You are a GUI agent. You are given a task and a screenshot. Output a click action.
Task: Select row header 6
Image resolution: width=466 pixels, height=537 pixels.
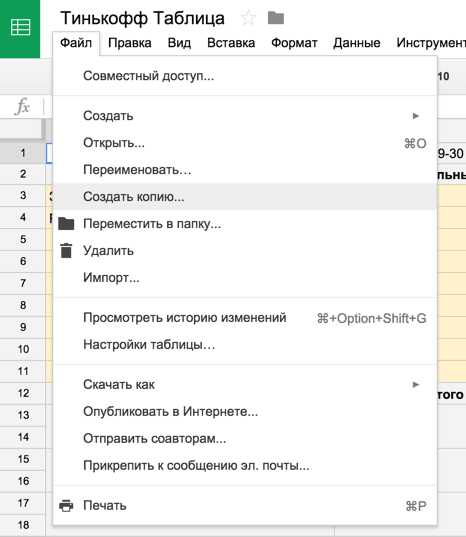click(23, 261)
